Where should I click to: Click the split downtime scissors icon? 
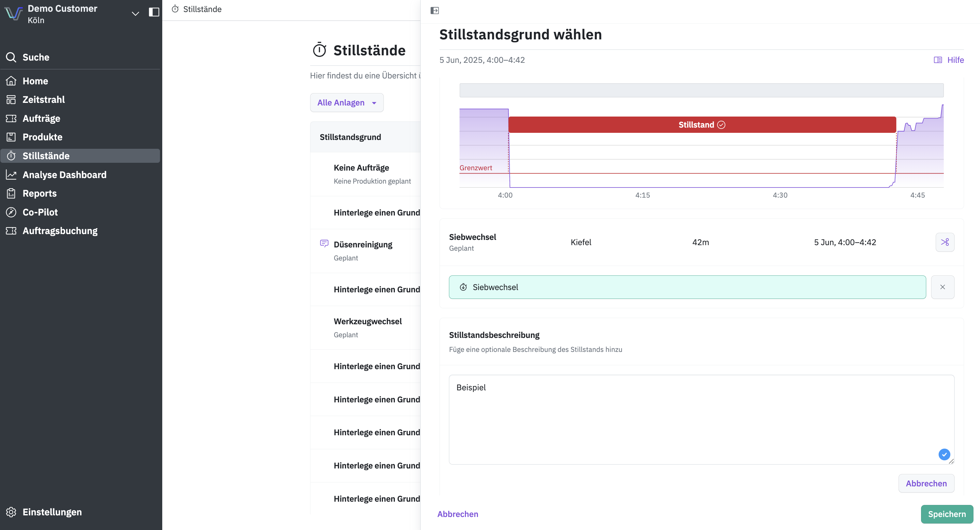coord(944,242)
